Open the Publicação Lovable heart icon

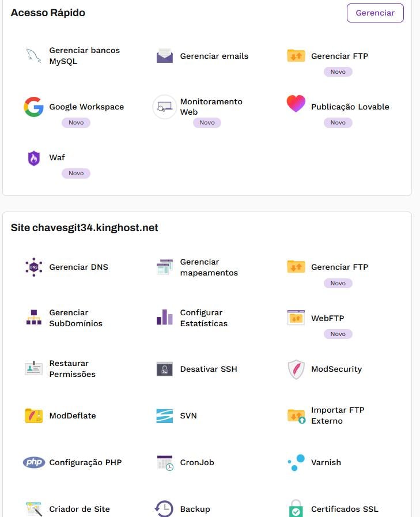click(x=296, y=104)
